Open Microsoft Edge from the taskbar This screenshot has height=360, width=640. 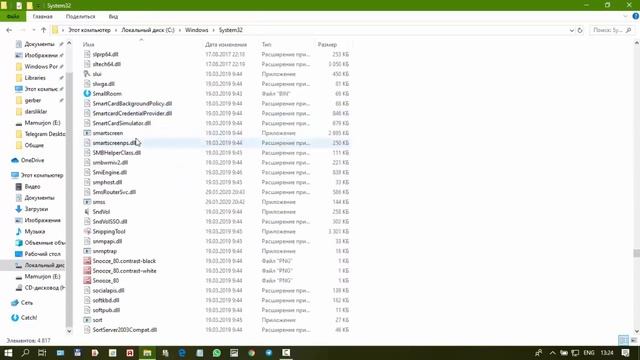[182, 353]
